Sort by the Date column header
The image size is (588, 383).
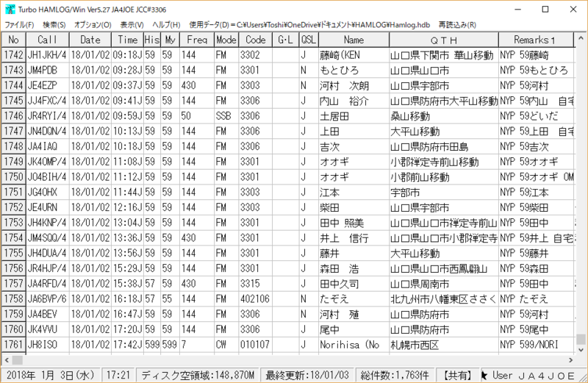pyautogui.click(x=90, y=40)
